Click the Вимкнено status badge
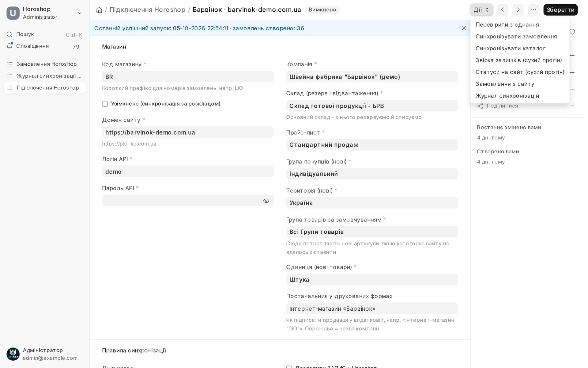The image size is (588, 368). [322, 10]
